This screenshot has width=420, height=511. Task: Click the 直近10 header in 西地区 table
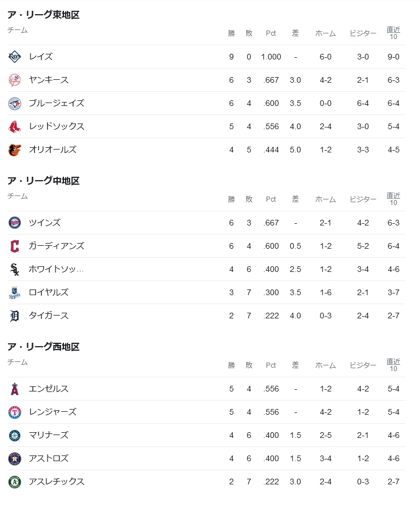(393, 365)
